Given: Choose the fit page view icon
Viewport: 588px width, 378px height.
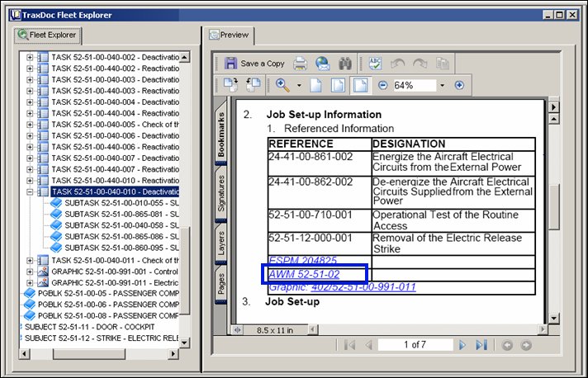Looking at the screenshot, I should tap(338, 85).
